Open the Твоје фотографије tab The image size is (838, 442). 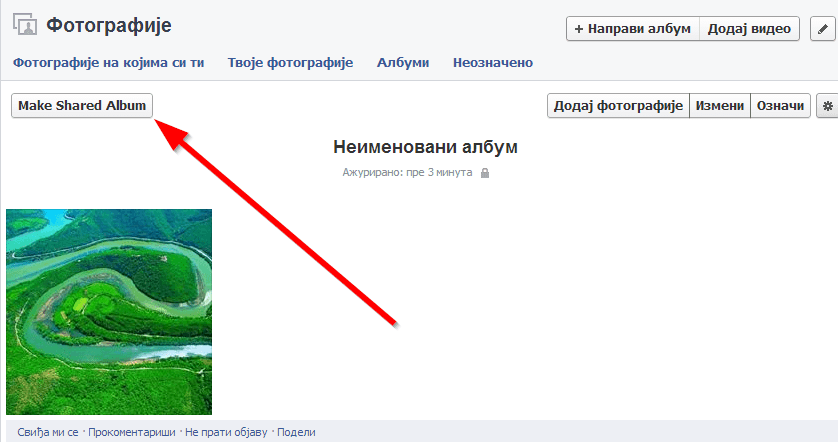290,63
